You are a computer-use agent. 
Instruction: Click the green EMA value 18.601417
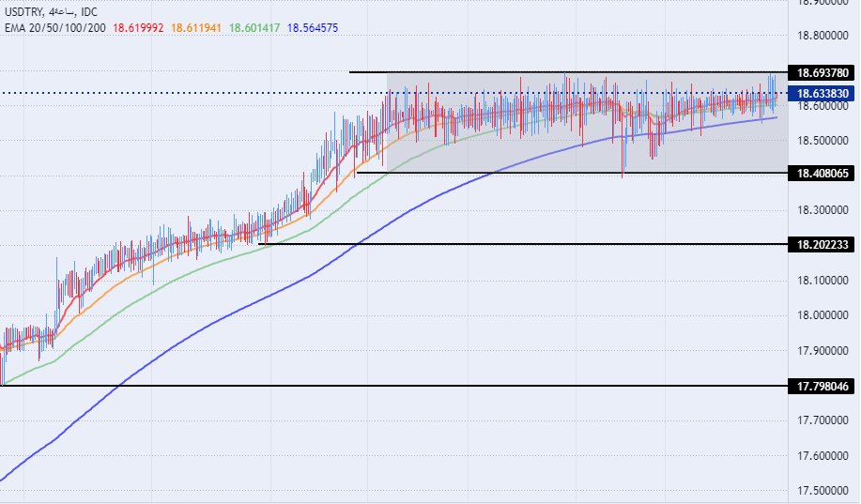point(254,28)
